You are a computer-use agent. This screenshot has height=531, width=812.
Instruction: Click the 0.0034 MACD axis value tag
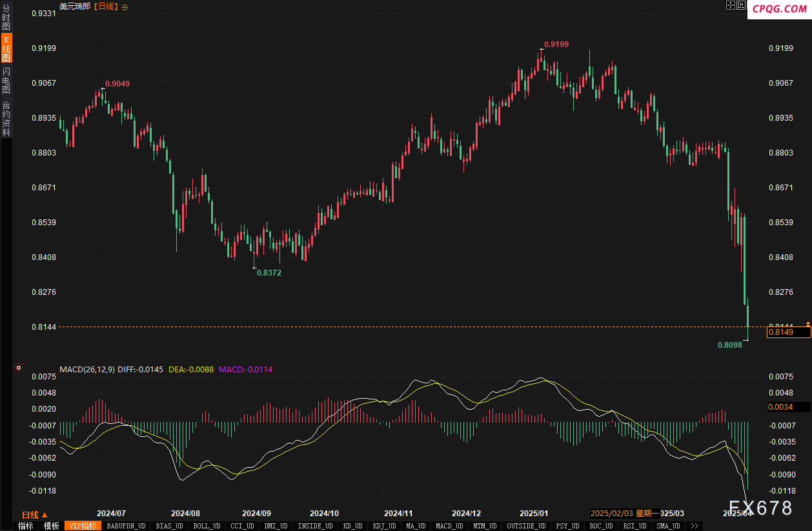point(788,407)
